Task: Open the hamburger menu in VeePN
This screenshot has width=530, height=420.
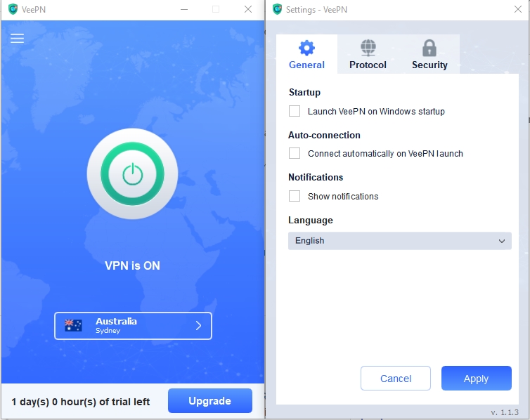Action: (17, 38)
